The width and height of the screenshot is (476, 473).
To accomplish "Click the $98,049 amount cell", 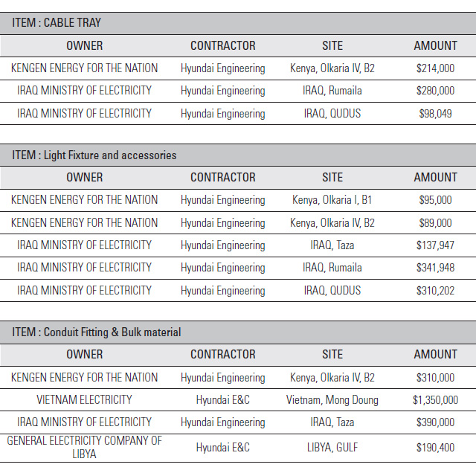I will click(x=435, y=114).
